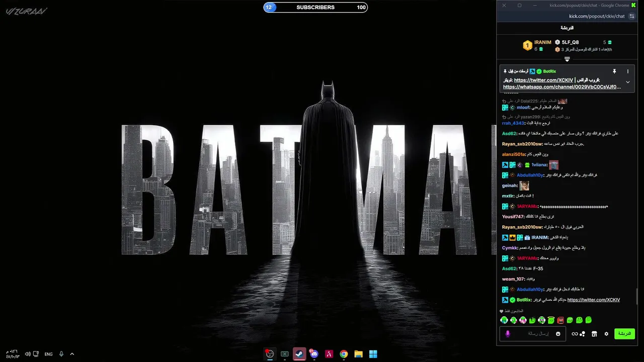
Task: Open Google Chrome from the taskbar
Action: click(x=344, y=354)
